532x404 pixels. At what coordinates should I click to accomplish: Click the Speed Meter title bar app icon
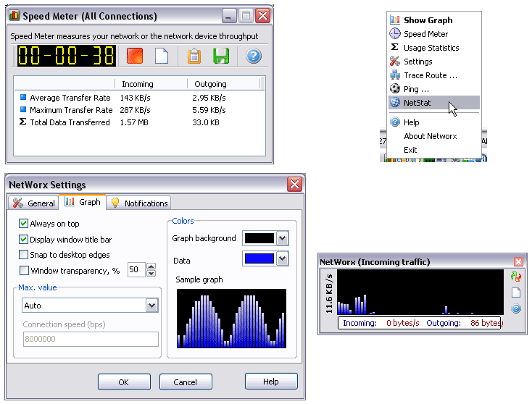[x=14, y=15]
